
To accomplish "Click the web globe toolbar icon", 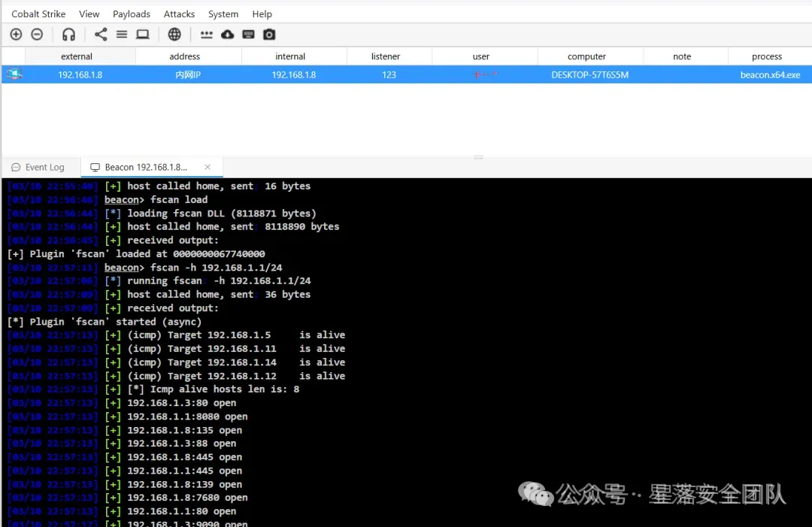I will point(174,34).
